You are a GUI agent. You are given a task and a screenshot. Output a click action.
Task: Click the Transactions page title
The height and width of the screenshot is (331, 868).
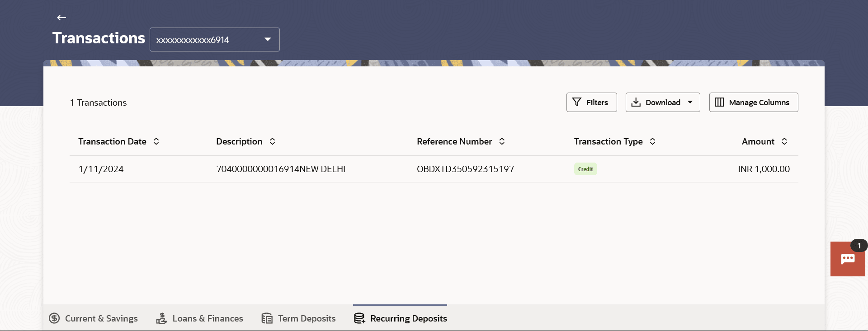[99, 38]
